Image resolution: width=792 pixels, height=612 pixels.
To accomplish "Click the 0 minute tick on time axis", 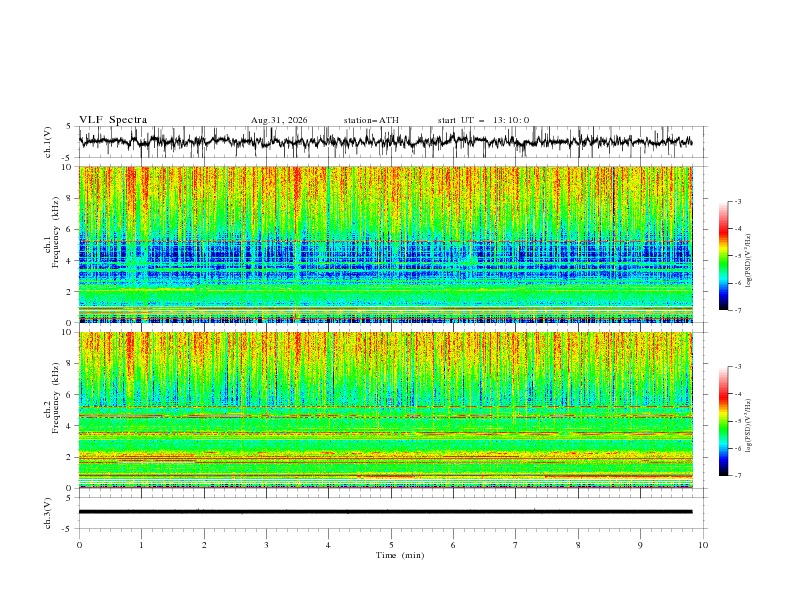I will 79,545.
